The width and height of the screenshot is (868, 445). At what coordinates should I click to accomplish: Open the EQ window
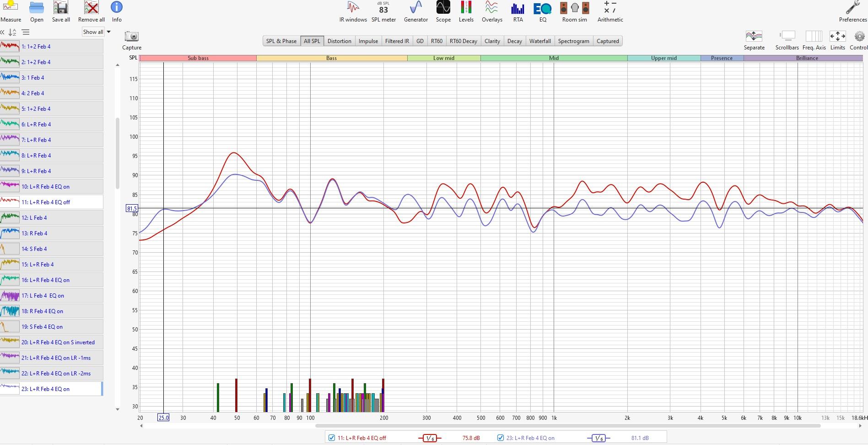pyautogui.click(x=543, y=11)
